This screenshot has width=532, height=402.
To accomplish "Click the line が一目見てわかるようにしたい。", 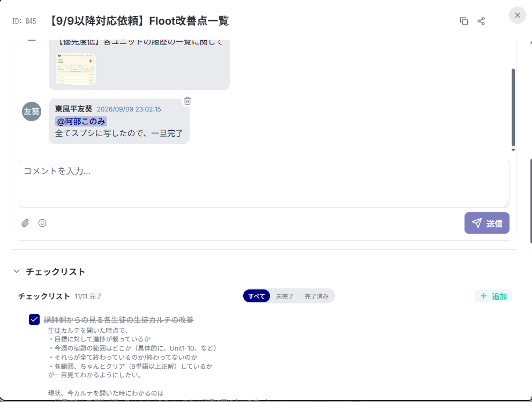I will (x=95, y=375).
